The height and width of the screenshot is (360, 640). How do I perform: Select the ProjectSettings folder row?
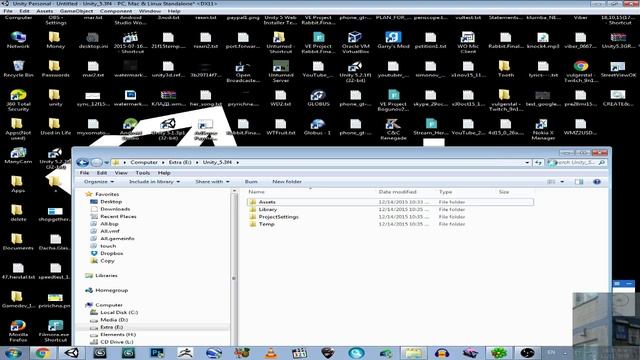tap(390, 217)
